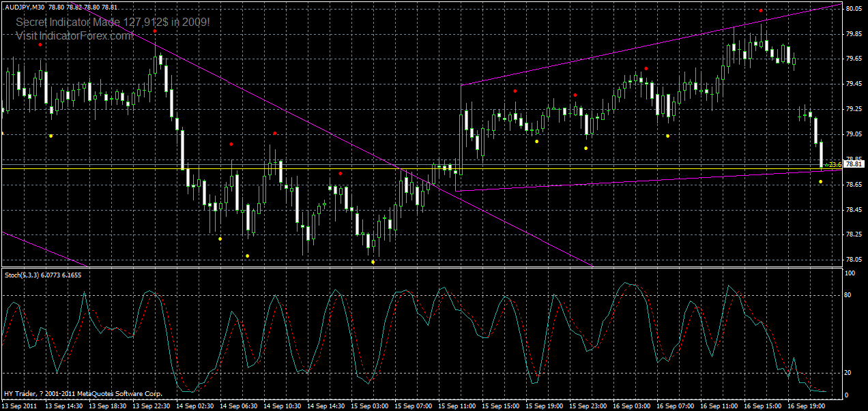Select the red dot near 14 Sep lows
868x411 pixels.
click(231, 144)
